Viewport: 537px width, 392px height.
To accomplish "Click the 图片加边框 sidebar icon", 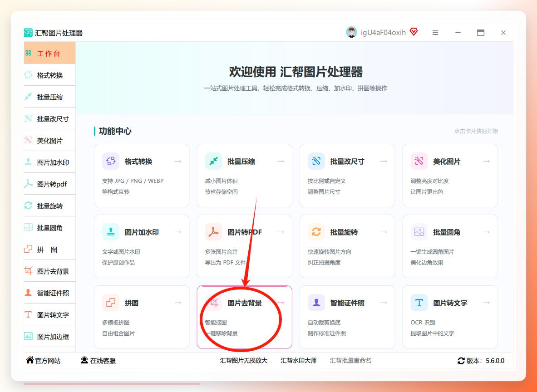I will [x=28, y=337].
